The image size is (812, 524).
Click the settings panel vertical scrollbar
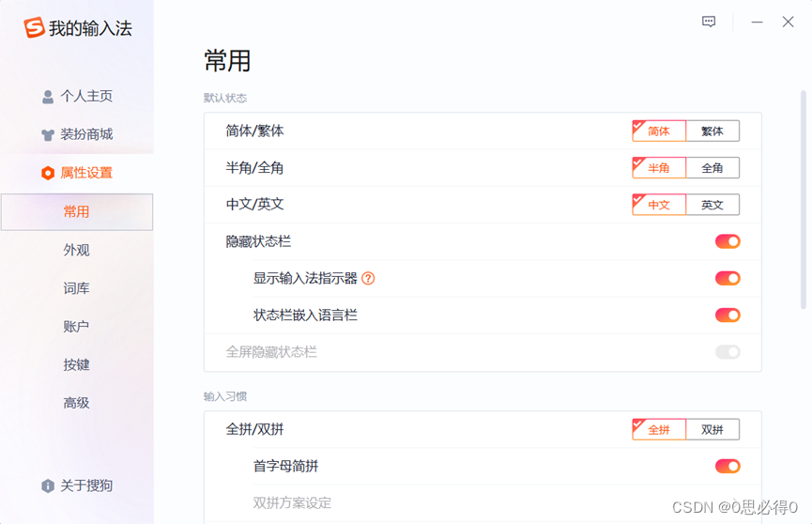tap(804, 200)
